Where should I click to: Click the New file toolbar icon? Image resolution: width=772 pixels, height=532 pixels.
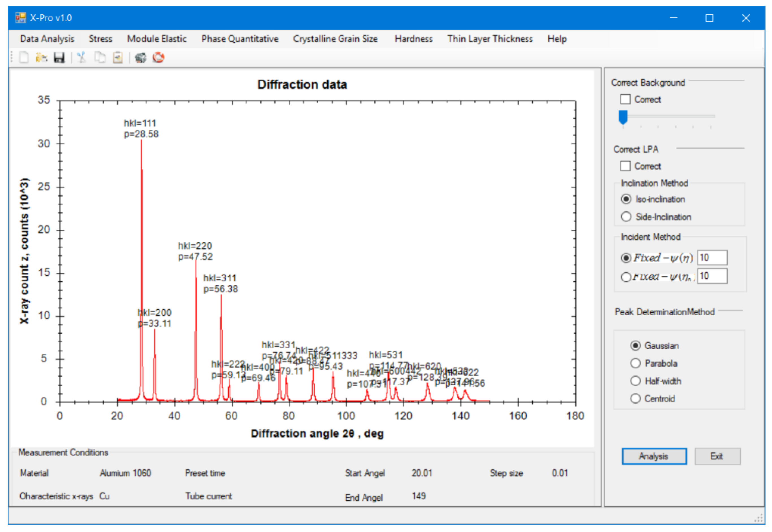pos(24,58)
